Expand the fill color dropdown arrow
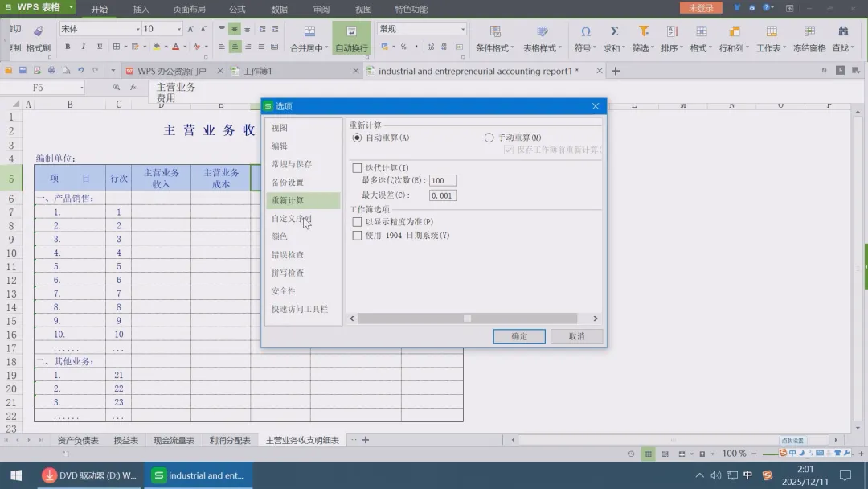 pyautogui.click(x=166, y=47)
